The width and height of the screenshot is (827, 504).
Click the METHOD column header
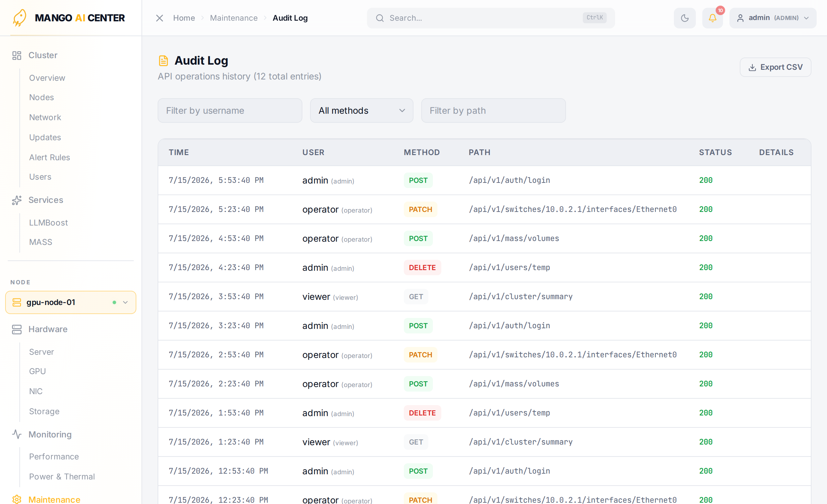pos(422,152)
